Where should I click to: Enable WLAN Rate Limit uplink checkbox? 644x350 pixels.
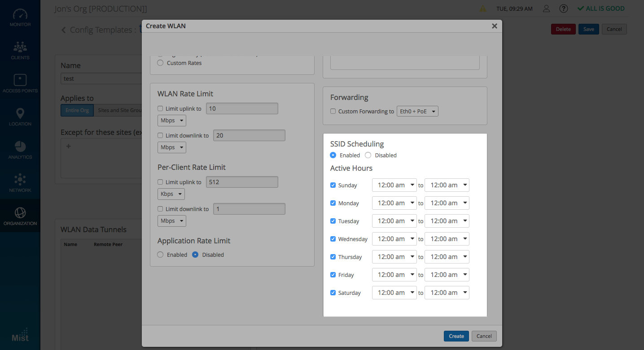click(160, 108)
